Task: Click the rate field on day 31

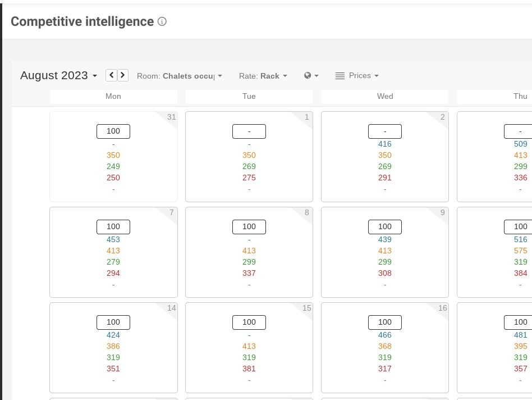Action: pyautogui.click(x=113, y=131)
